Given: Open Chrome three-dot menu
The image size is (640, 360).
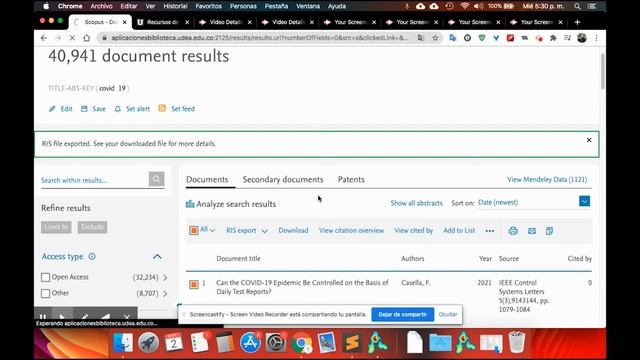Looking at the screenshot, I should pos(596,38).
